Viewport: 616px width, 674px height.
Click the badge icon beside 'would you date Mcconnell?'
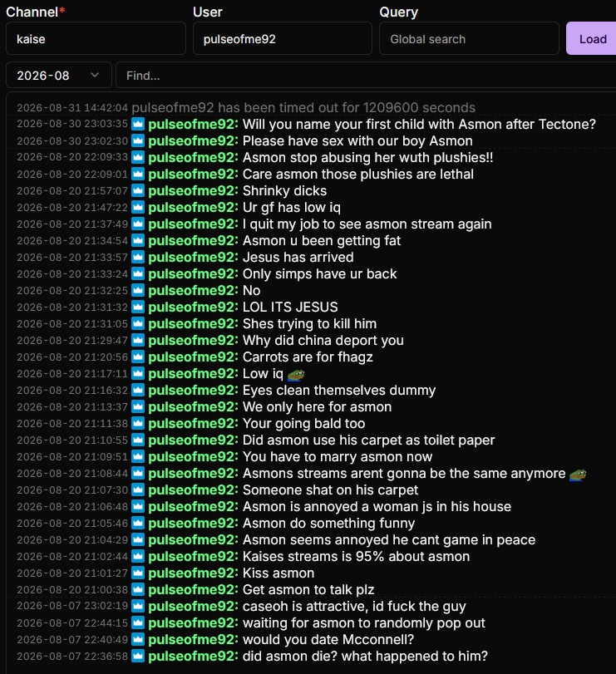pos(138,640)
